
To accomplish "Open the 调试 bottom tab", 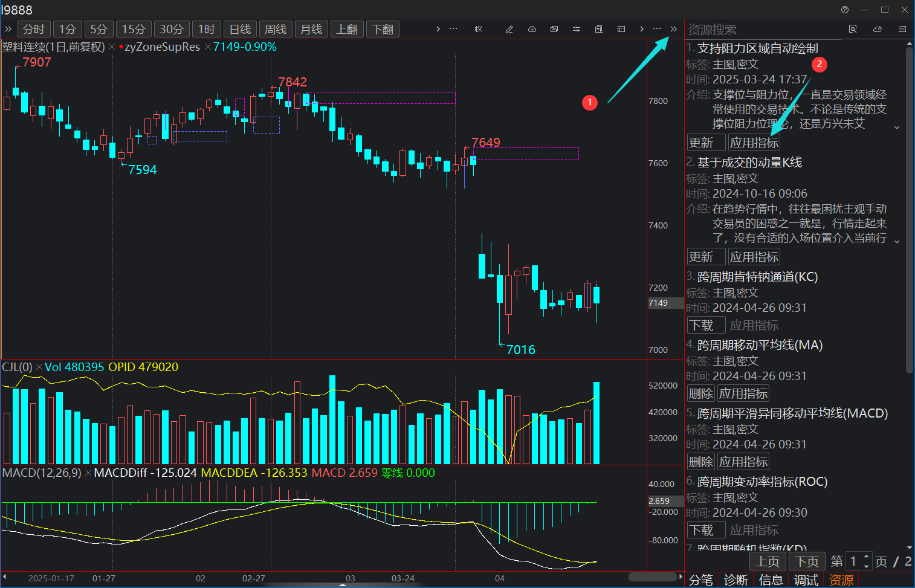I will [806, 580].
